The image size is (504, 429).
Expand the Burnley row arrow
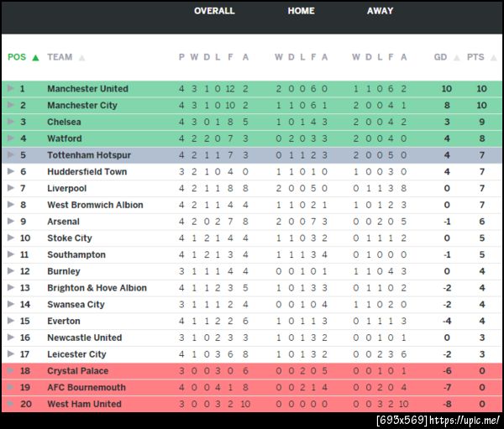tap(10, 271)
